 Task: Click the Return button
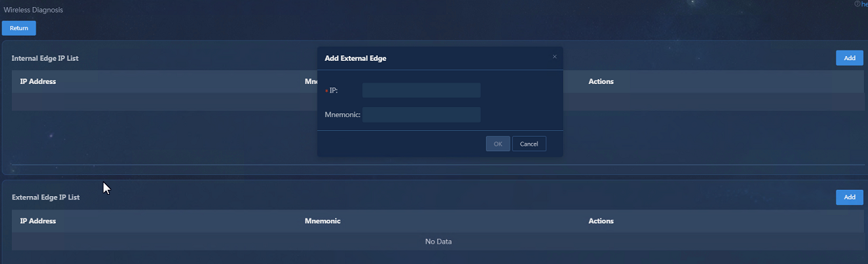coord(19,28)
